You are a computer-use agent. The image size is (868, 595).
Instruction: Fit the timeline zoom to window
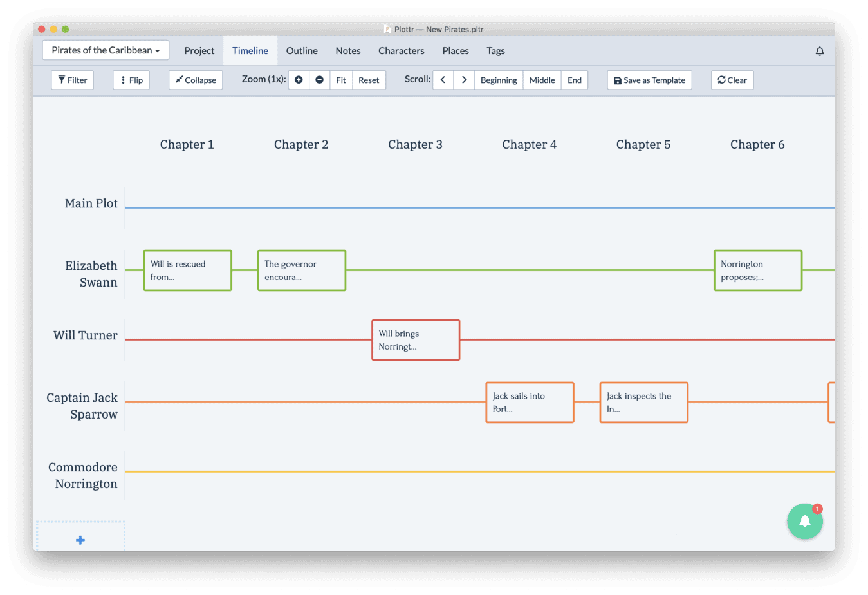pyautogui.click(x=341, y=80)
